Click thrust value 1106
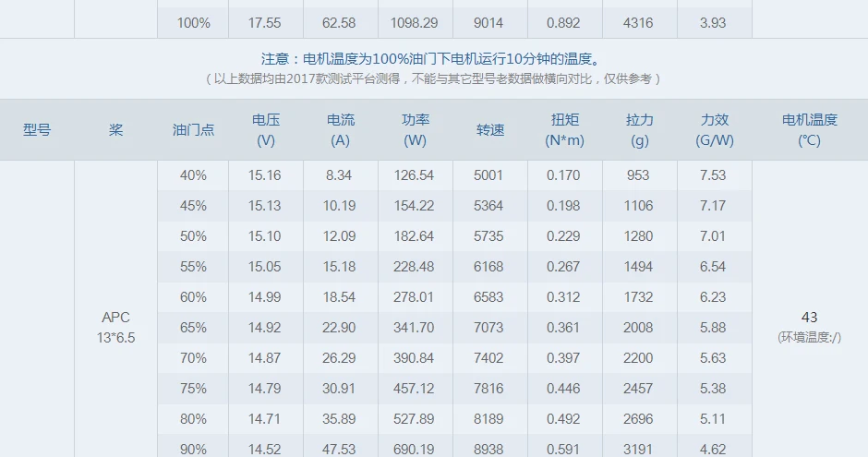The width and height of the screenshot is (868, 457). click(638, 206)
